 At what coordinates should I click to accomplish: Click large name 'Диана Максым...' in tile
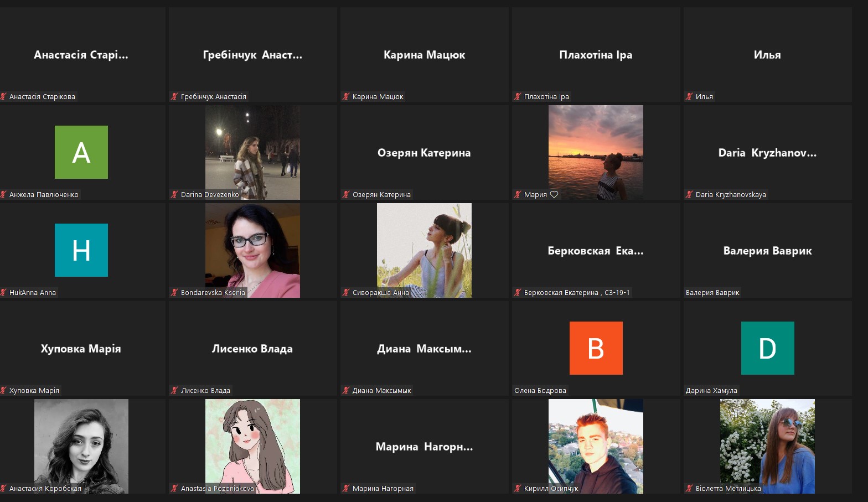424,349
